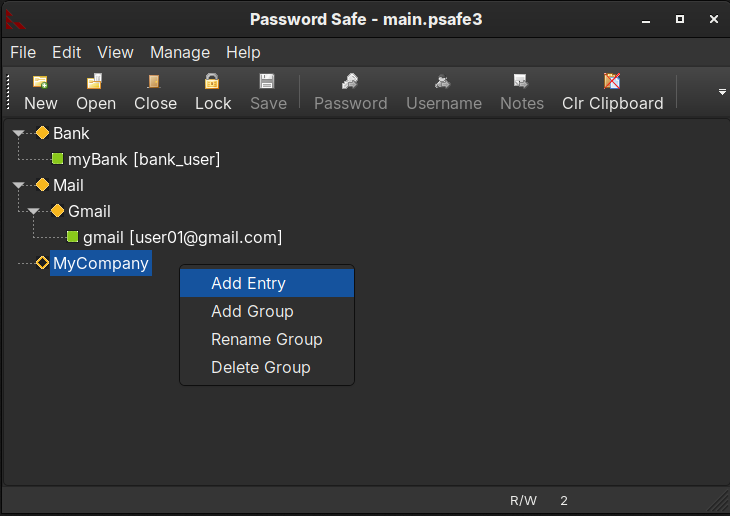Viewport: 730px width, 516px height.
Task: Click the Open database toolbar icon
Action: coord(95,81)
